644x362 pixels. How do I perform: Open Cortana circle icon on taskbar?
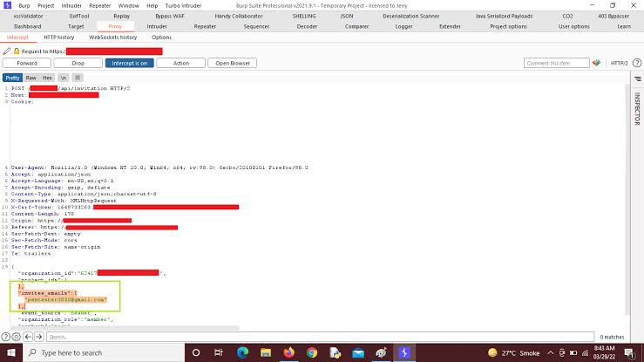tap(196, 352)
